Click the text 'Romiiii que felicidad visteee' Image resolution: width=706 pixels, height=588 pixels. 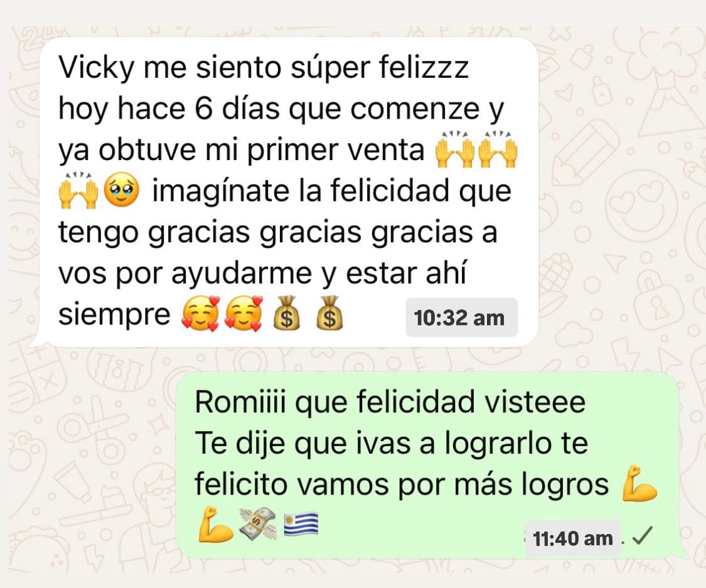390,402
